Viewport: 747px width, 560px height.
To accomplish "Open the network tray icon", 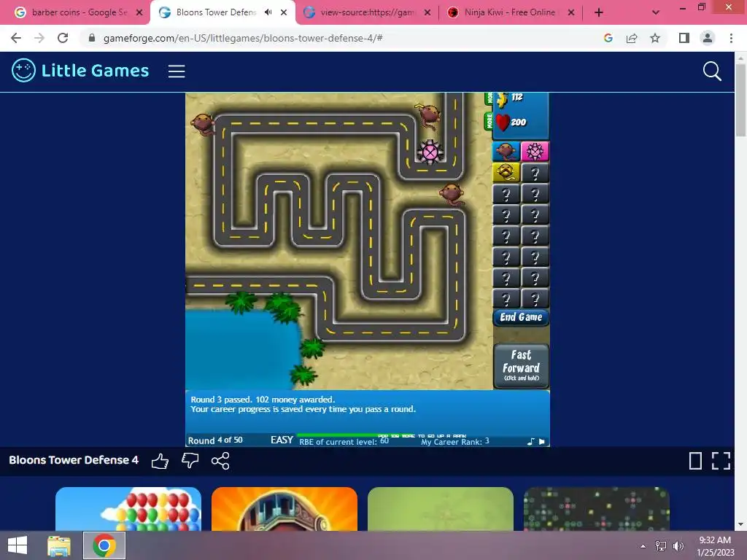I will tap(661, 546).
